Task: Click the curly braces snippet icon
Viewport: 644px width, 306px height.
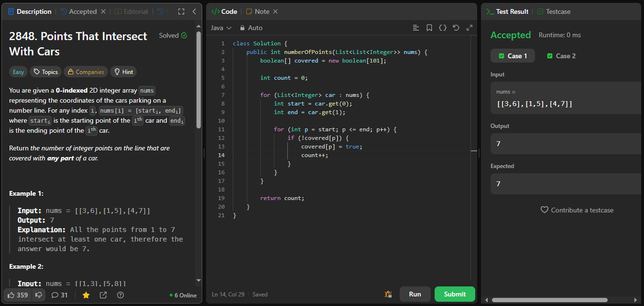Action: (x=442, y=27)
